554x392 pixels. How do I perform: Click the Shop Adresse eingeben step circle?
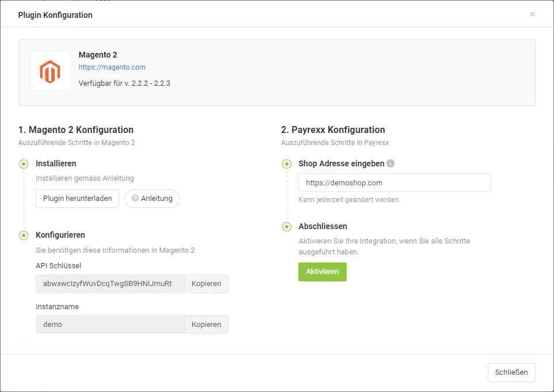tap(286, 164)
